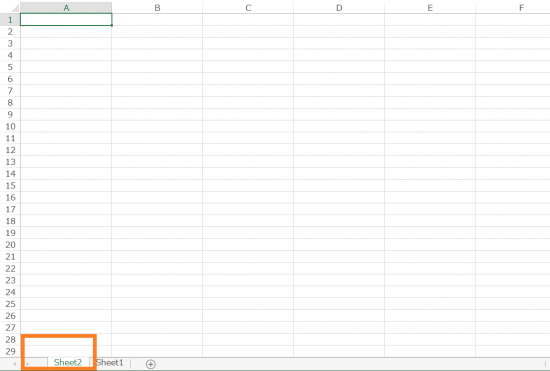Select row 10 header
This screenshot has width=550, height=371.
click(10, 126)
